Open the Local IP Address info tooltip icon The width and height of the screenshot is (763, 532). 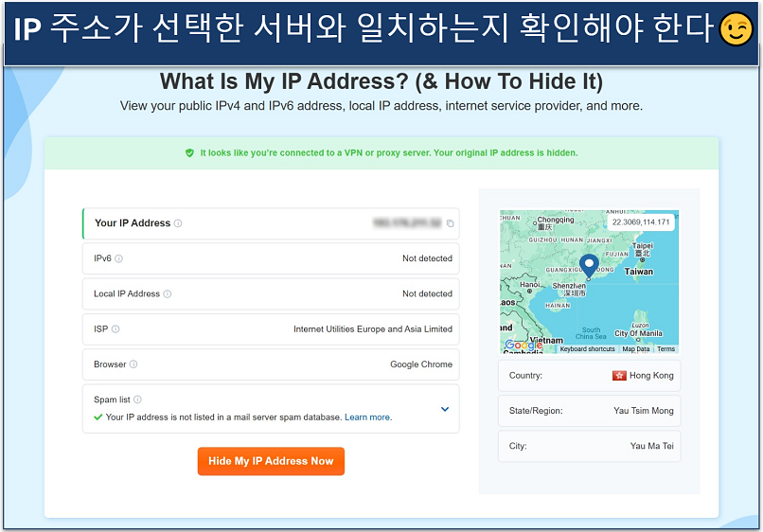tap(168, 294)
